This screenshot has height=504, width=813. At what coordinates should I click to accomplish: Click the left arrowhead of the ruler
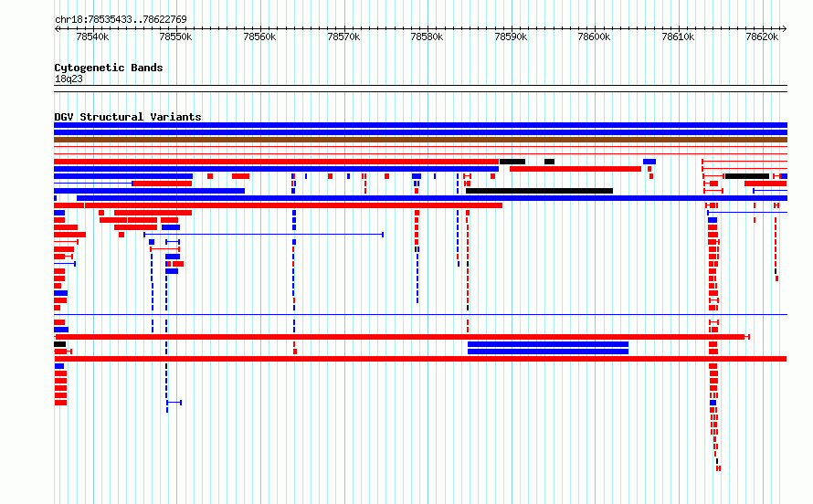pyautogui.click(x=57, y=28)
